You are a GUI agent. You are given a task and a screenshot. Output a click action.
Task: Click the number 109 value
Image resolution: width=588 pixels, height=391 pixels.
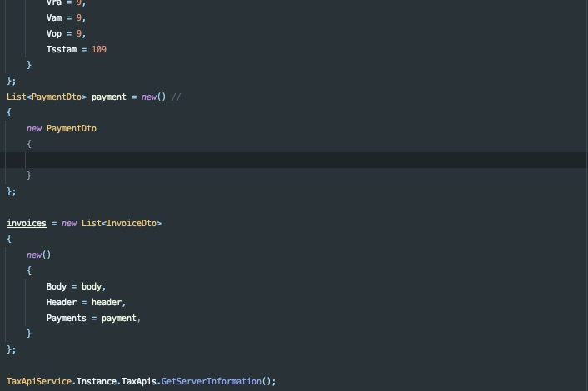pos(99,49)
